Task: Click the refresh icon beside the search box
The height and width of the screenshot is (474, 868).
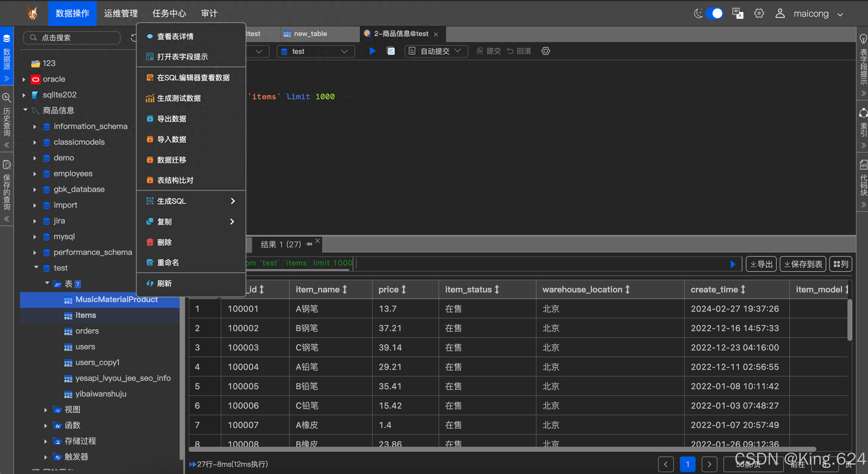Action: pyautogui.click(x=133, y=38)
